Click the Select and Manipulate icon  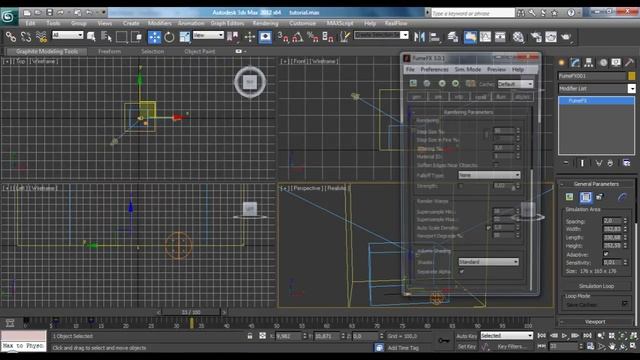coord(250,37)
